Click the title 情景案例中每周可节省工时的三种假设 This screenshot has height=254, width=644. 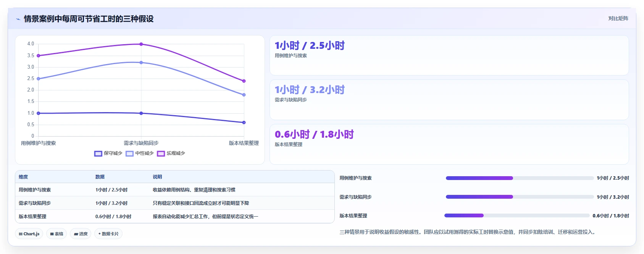pos(89,19)
